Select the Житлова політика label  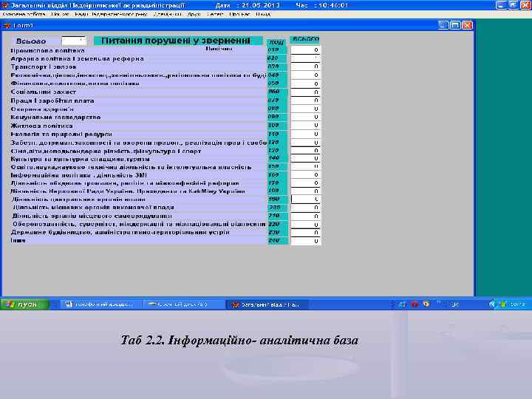pyautogui.click(x=41, y=126)
